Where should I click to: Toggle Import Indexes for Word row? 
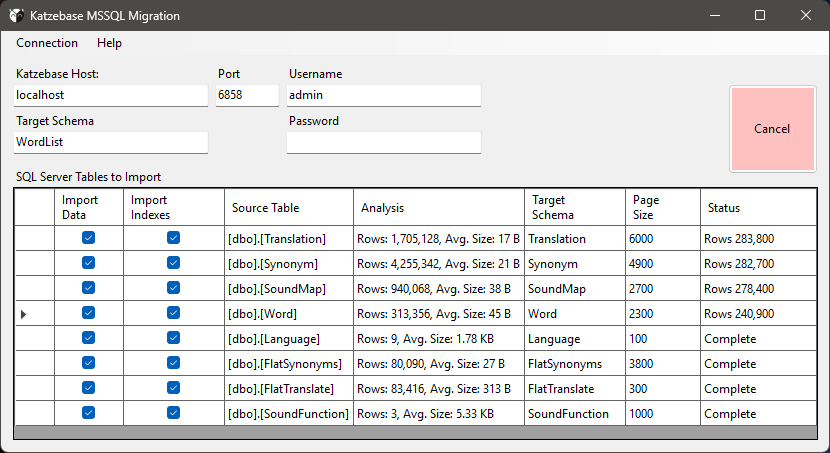click(x=174, y=313)
